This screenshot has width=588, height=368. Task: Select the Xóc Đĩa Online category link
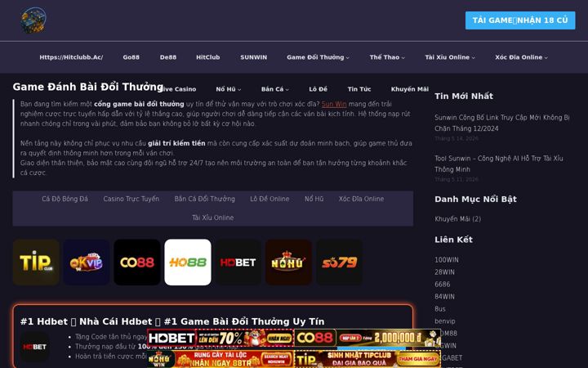361,199
